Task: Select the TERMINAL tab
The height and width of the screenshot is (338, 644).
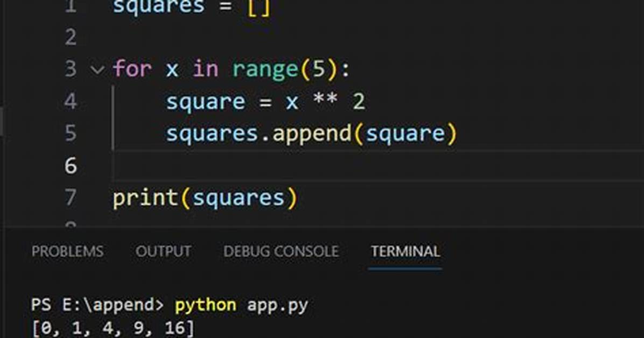Action: 405,251
